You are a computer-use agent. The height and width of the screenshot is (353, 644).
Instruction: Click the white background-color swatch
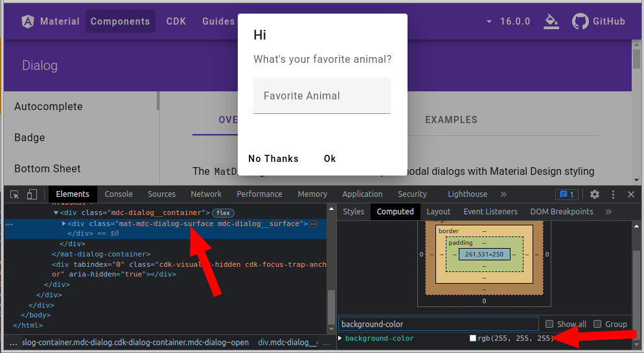[473, 338]
